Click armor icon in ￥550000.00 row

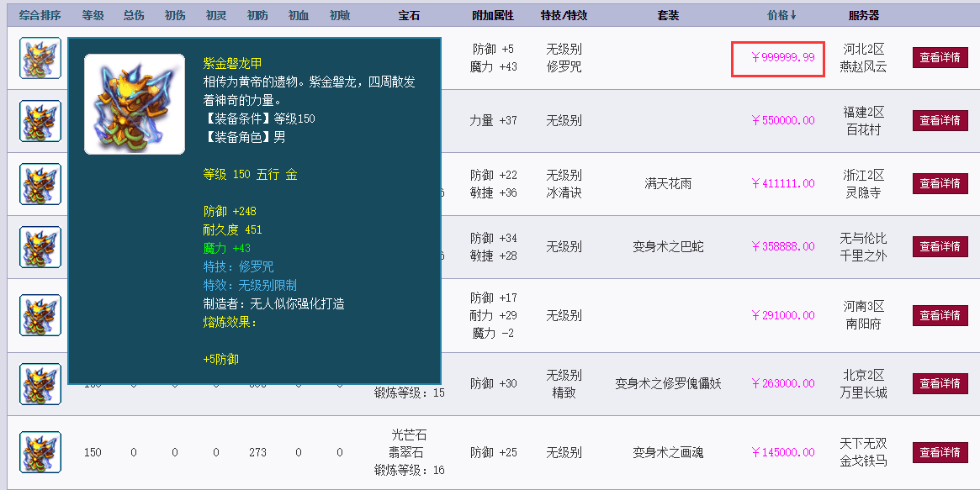pos(40,121)
